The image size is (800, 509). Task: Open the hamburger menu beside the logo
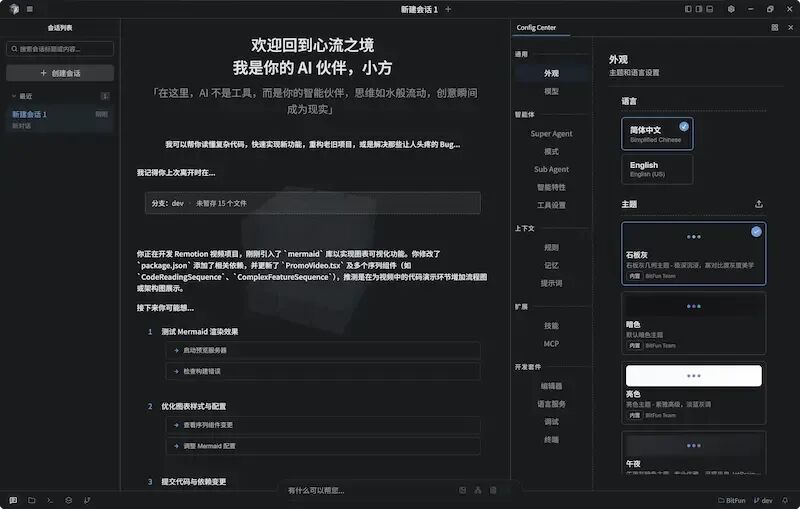[30, 9]
